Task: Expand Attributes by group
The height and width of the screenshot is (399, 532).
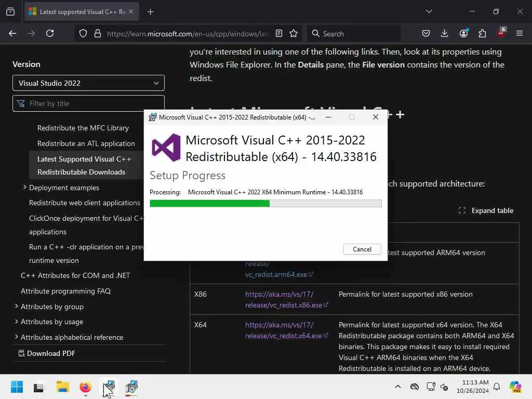Action: pos(16,306)
